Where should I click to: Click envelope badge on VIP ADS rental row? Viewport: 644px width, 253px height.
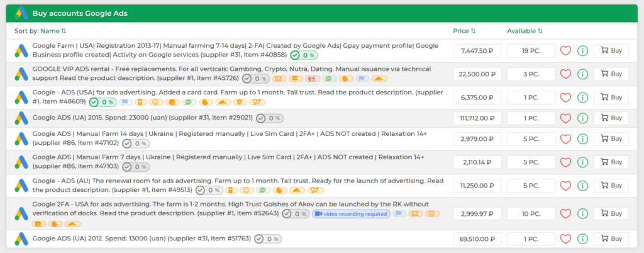coord(279,79)
